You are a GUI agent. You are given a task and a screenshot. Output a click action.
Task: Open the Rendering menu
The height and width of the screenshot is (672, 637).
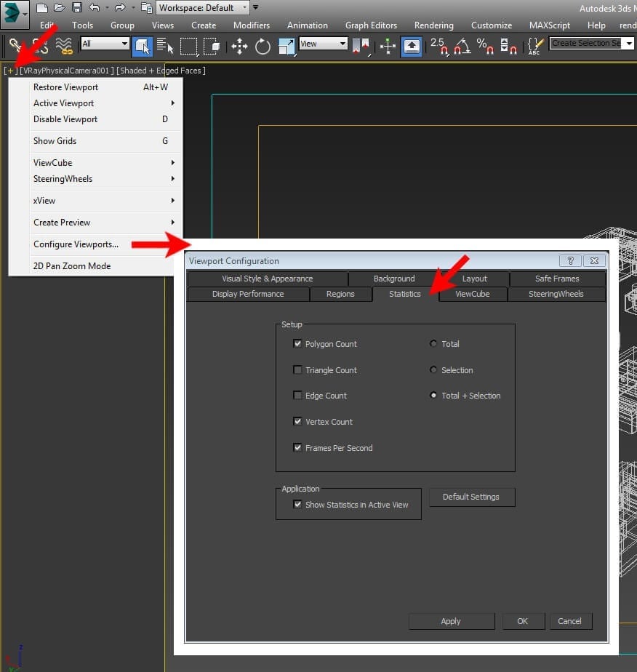(x=433, y=25)
